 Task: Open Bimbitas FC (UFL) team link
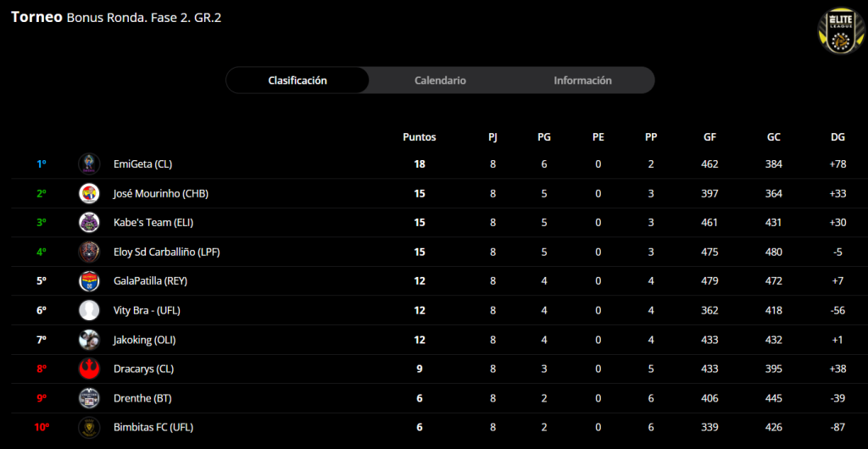tap(153, 428)
